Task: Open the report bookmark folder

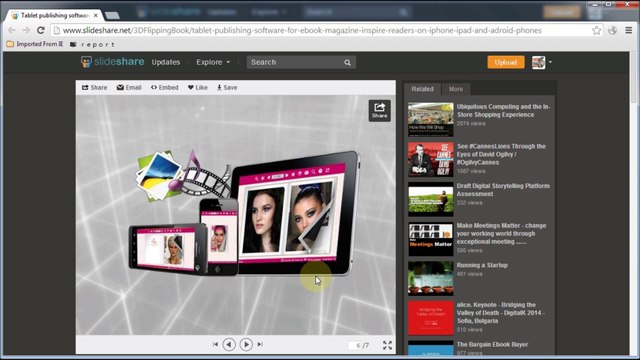Action: pos(93,44)
